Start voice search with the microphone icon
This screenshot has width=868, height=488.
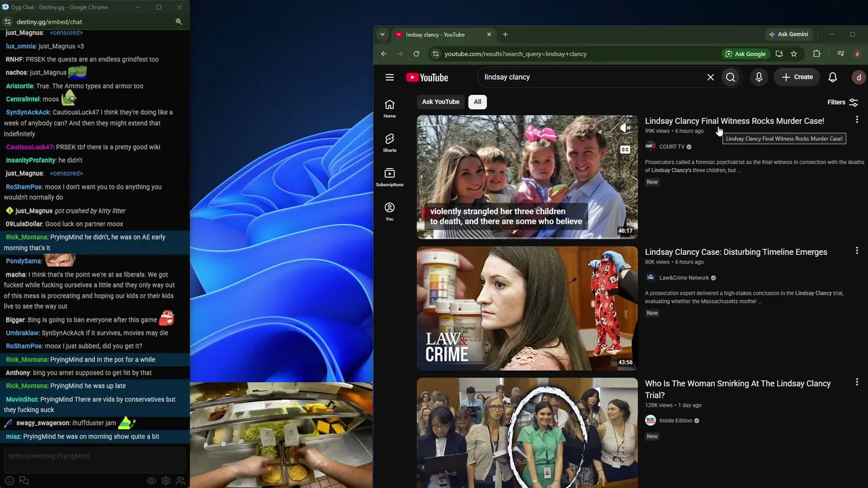point(759,77)
